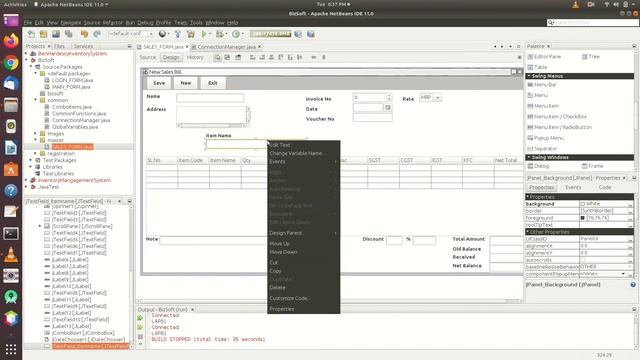Collapse Other Properties section
Screen dimensions: 640x360
click(x=528, y=232)
